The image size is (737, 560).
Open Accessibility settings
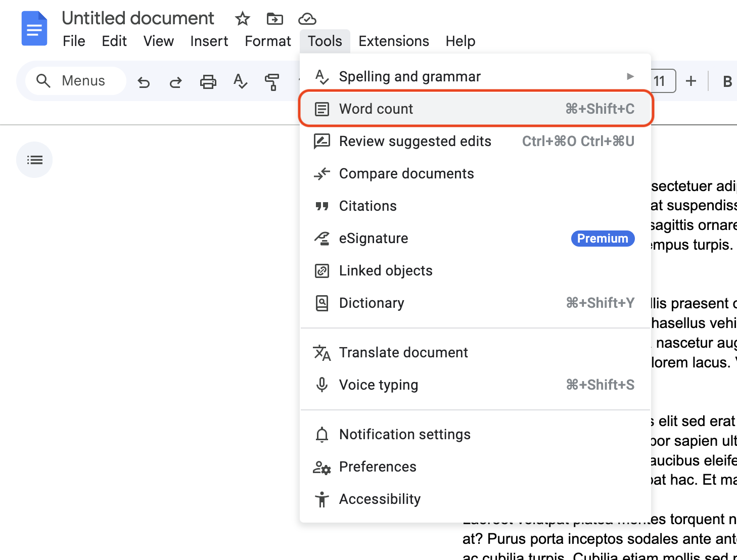[x=475, y=499]
